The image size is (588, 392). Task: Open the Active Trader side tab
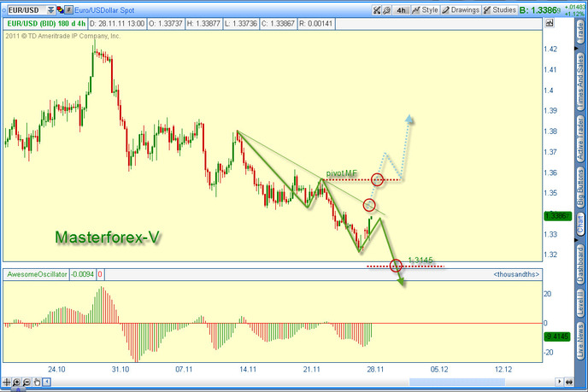[580, 138]
